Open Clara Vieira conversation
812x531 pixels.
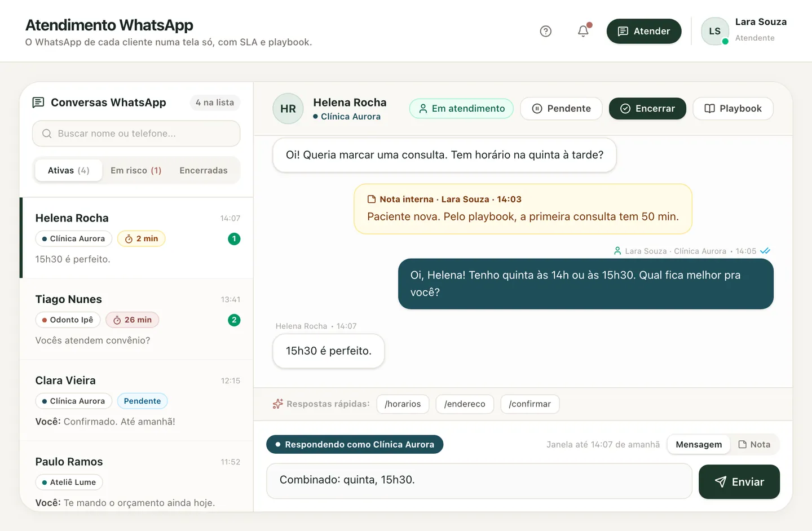[x=136, y=400]
